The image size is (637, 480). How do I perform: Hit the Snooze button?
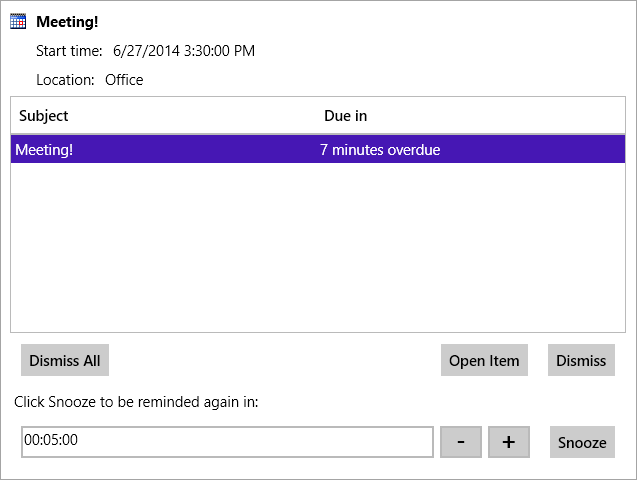tap(582, 442)
